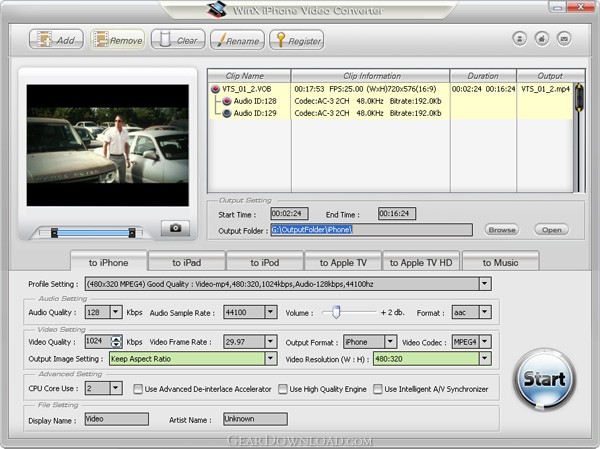600x449 pixels.
Task: Open the Profile Setting dropdown
Action: point(484,284)
